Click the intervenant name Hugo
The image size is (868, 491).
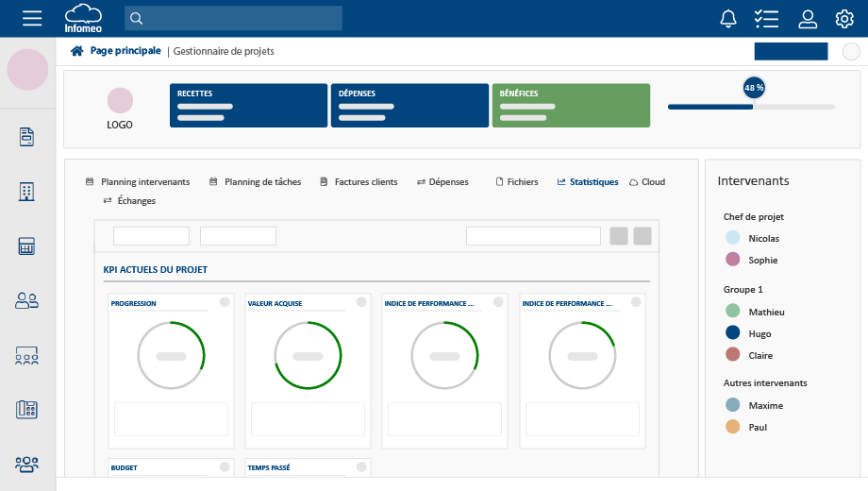tap(759, 333)
